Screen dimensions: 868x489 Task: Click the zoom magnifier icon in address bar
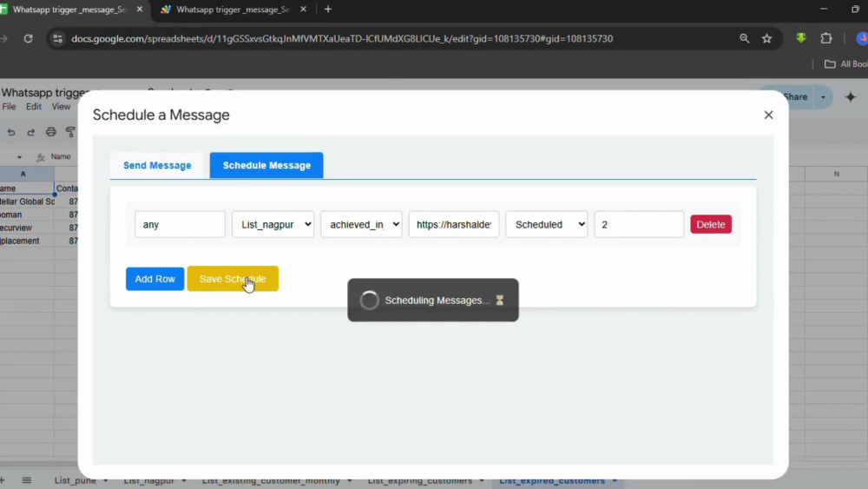pos(745,39)
